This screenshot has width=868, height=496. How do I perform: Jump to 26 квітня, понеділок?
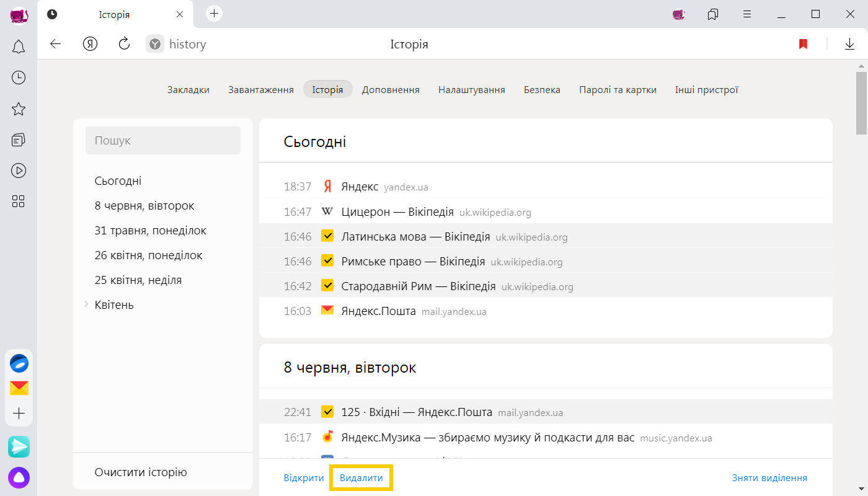point(148,255)
